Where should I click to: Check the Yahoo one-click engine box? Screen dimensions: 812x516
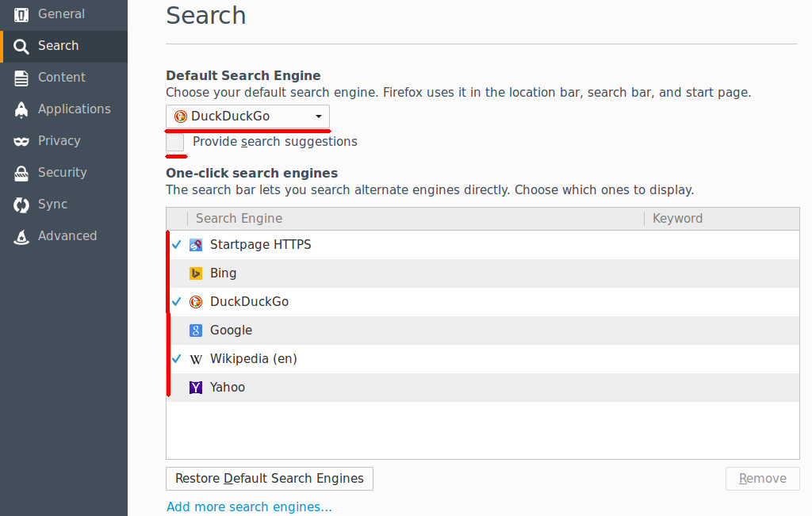pos(177,387)
